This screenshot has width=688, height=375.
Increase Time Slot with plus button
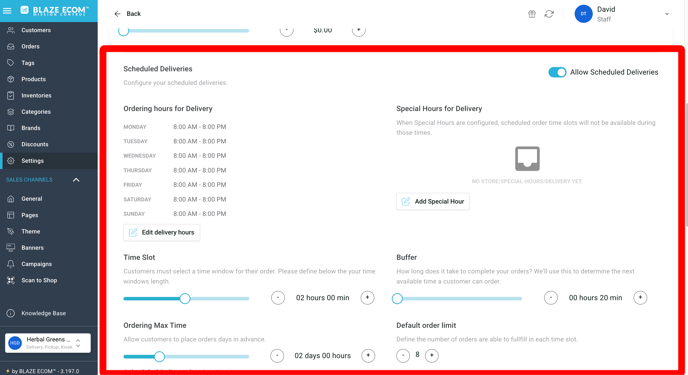click(367, 298)
